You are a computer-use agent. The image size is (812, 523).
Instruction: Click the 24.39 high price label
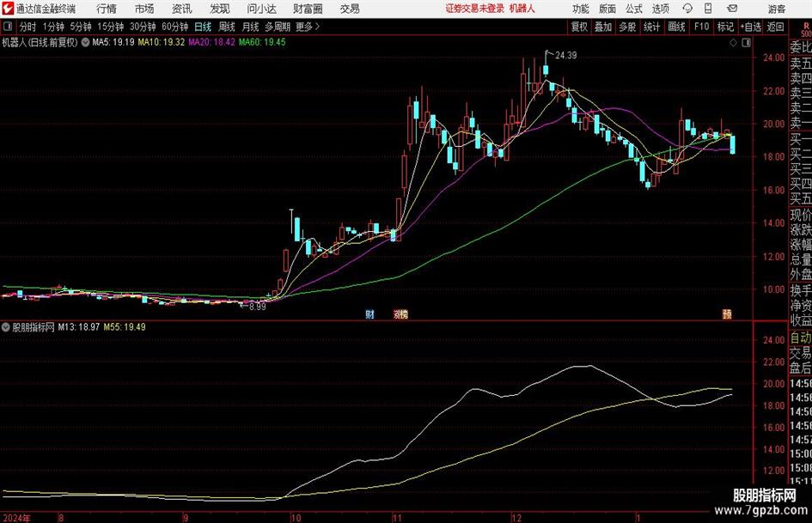[565, 56]
